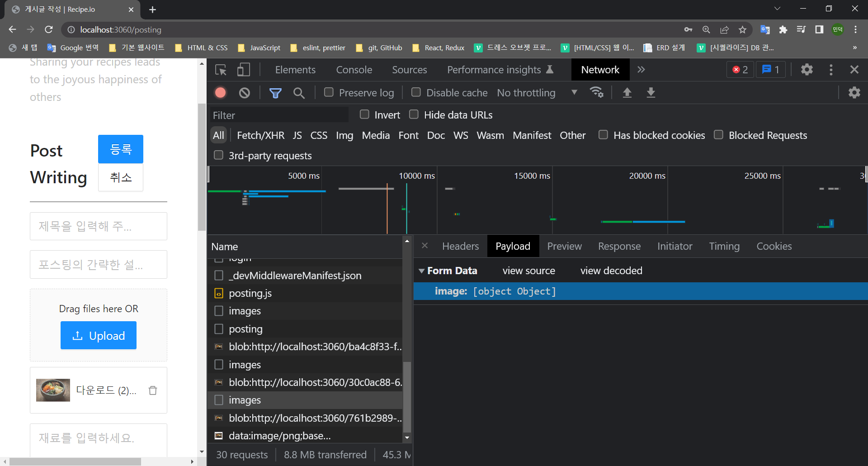Image resolution: width=868 pixels, height=466 pixels.
Task: Select Headers tab in request details
Action: point(460,246)
